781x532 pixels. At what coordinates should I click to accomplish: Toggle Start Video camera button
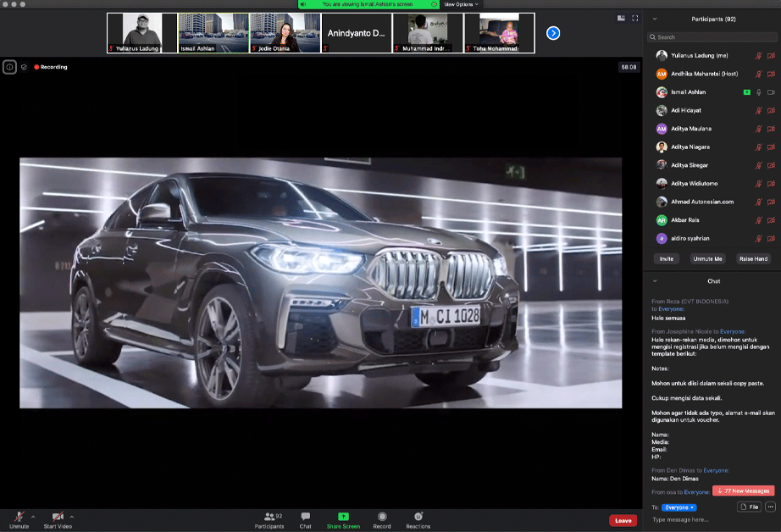click(x=58, y=518)
